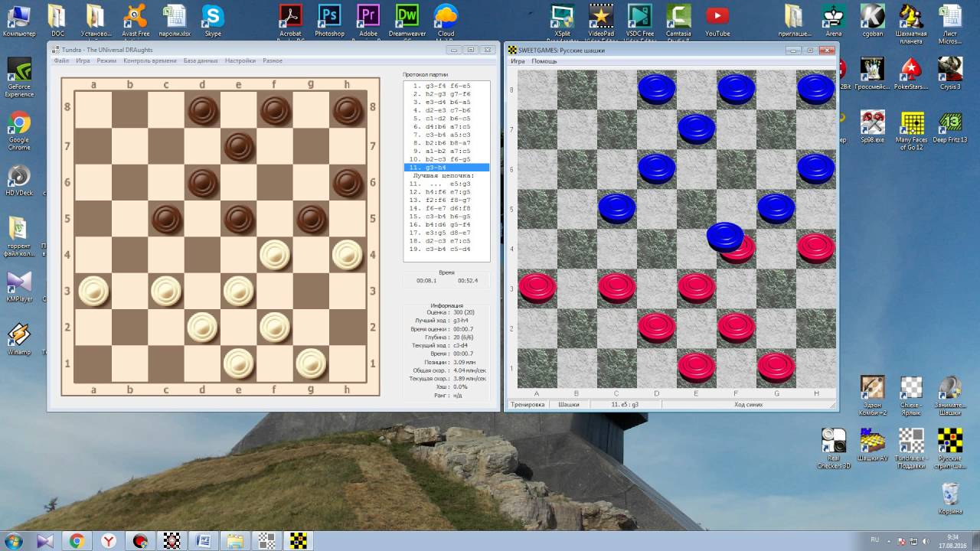The height and width of the screenshot is (551, 980).
Task: Open the Настройки menu in Tundra
Action: pyautogui.click(x=240, y=60)
